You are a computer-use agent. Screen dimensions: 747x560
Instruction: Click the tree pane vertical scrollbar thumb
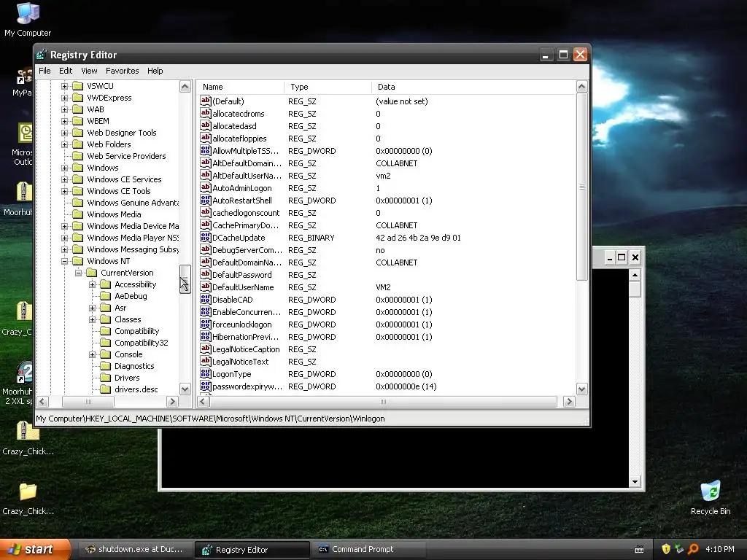coord(185,279)
